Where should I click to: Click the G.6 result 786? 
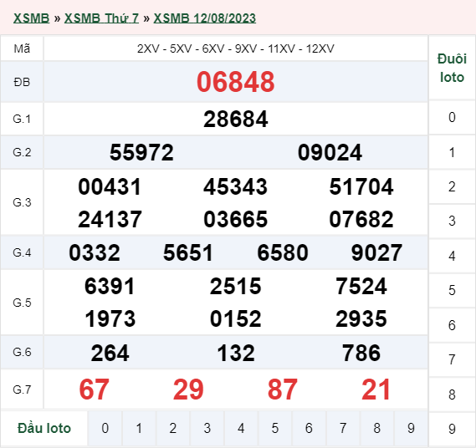click(361, 353)
